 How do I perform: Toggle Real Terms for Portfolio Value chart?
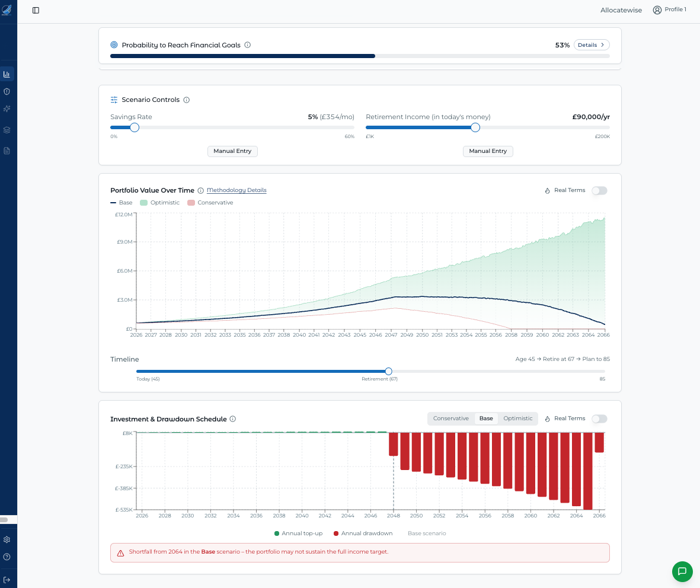(x=600, y=191)
